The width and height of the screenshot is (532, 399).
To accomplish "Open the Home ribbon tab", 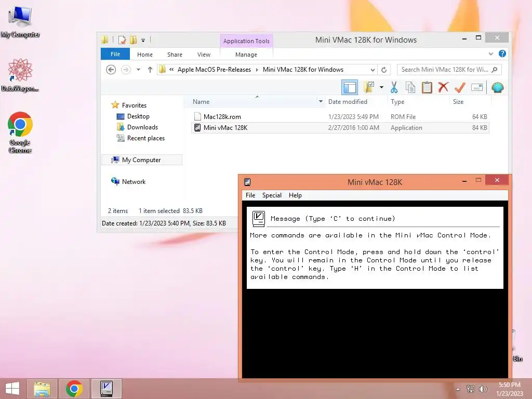I will point(145,54).
